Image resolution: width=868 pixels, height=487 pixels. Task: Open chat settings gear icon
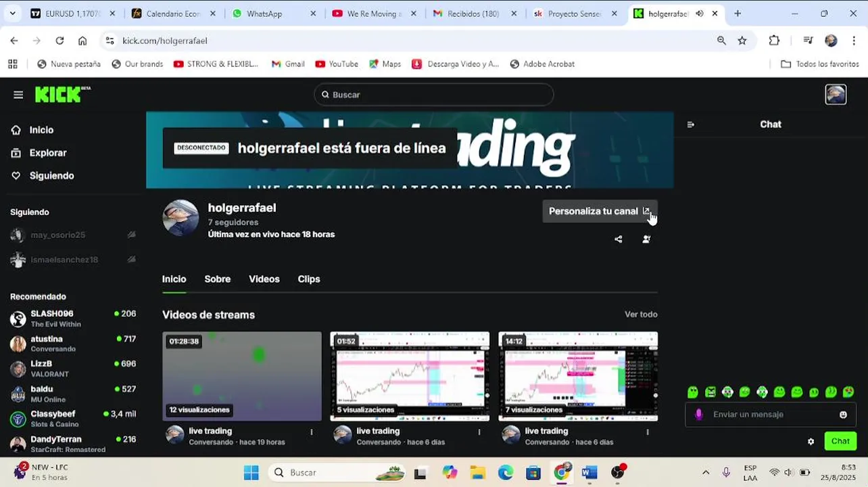click(x=811, y=442)
